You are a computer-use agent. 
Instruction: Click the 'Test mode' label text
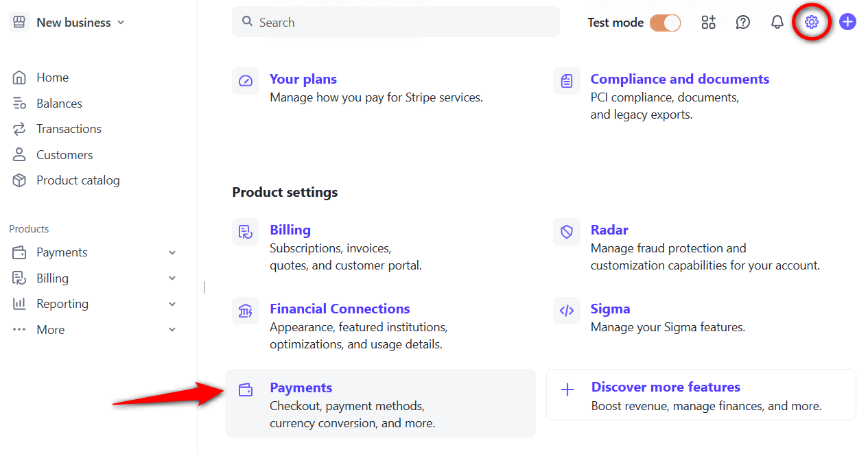tap(615, 23)
